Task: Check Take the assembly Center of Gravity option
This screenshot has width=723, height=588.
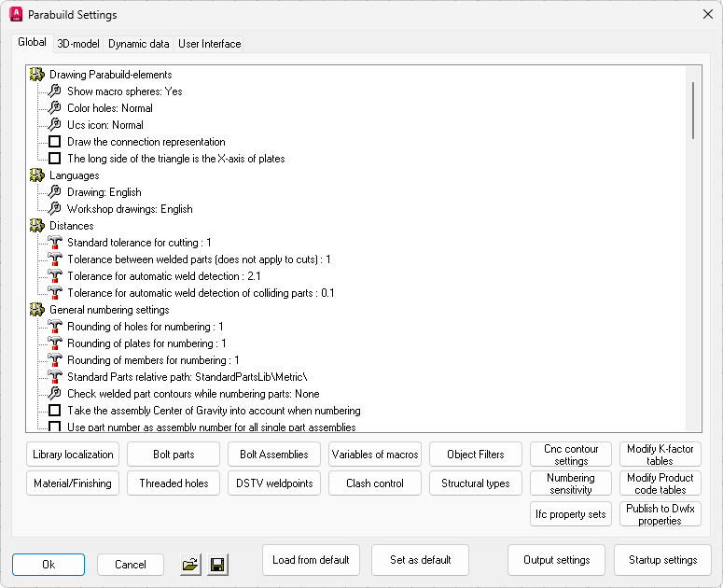Action: click(x=54, y=410)
